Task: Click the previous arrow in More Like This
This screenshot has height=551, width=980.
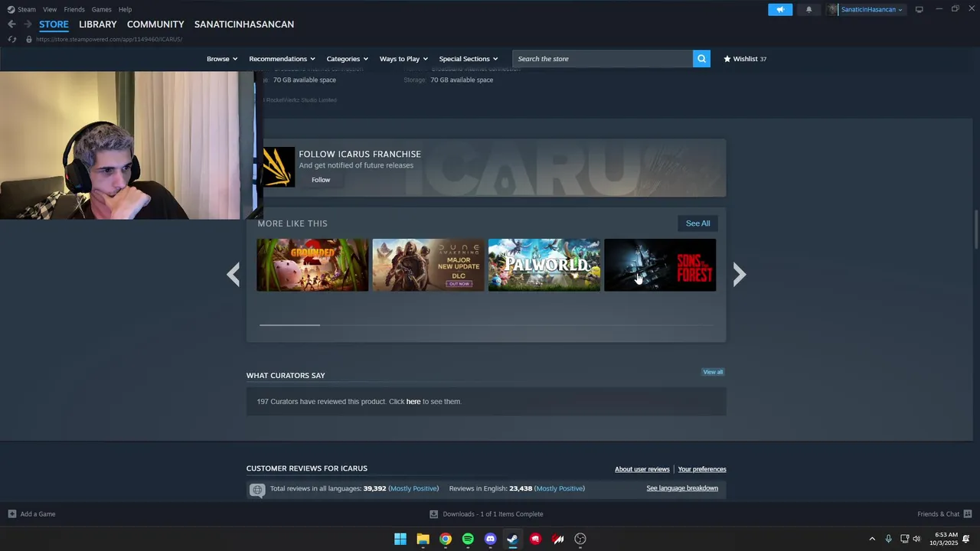Action: coord(234,275)
